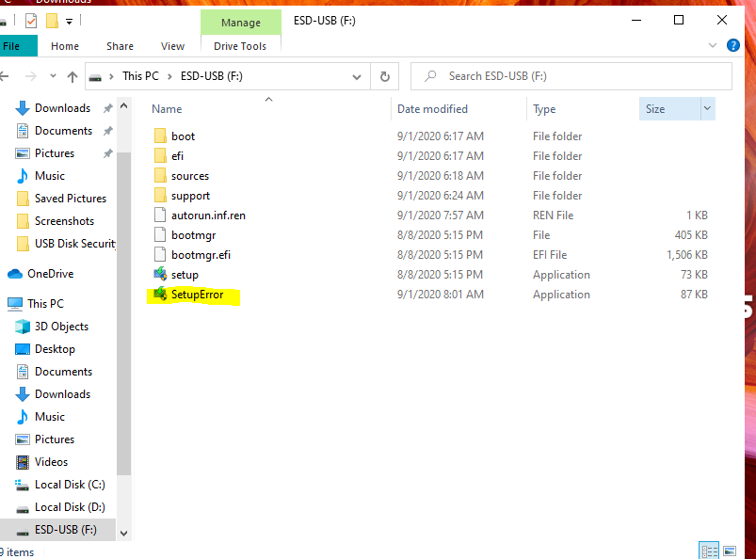756x559 pixels.
Task: Open the Share ribbon tab
Action: click(120, 46)
